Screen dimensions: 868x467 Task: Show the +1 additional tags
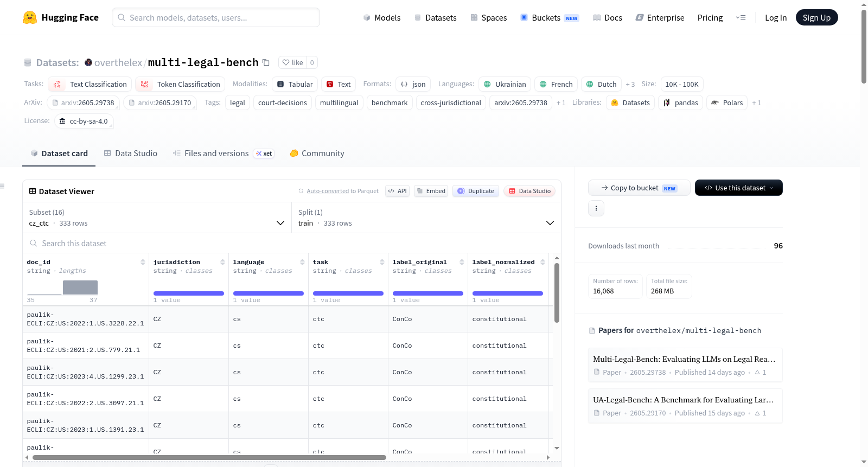(x=561, y=103)
